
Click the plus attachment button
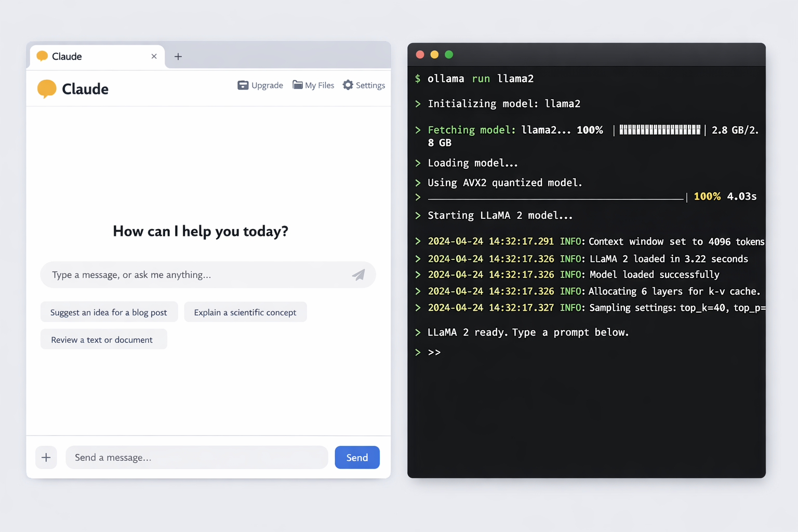tap(46, 457)
